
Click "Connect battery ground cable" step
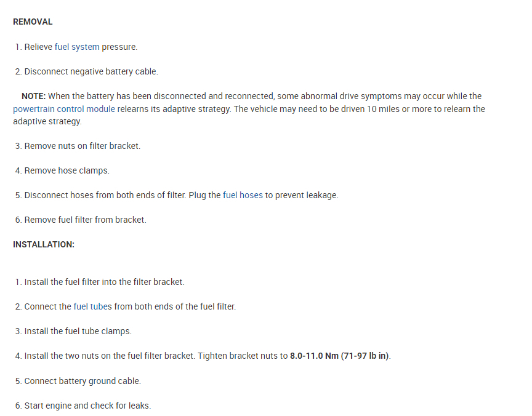coord(83,381)
